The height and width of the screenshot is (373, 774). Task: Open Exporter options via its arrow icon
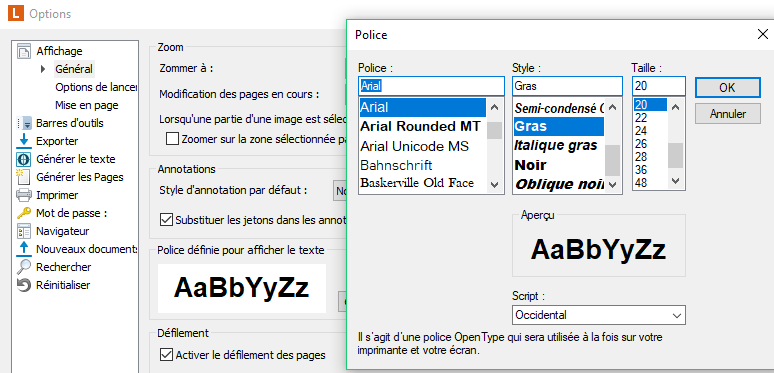pyautogui.click(x=24, y=141)
